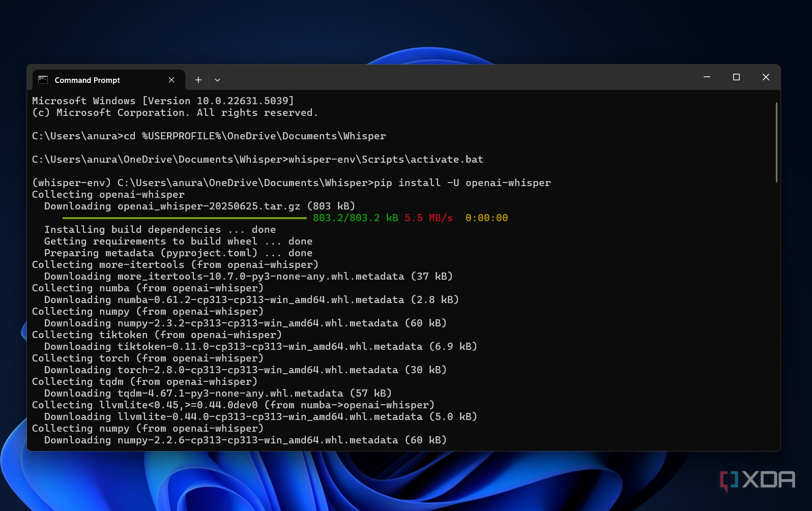The height and width of the screenshot is (511, 812).
Task: Maximize the terminal window
Action: [736, 77]
